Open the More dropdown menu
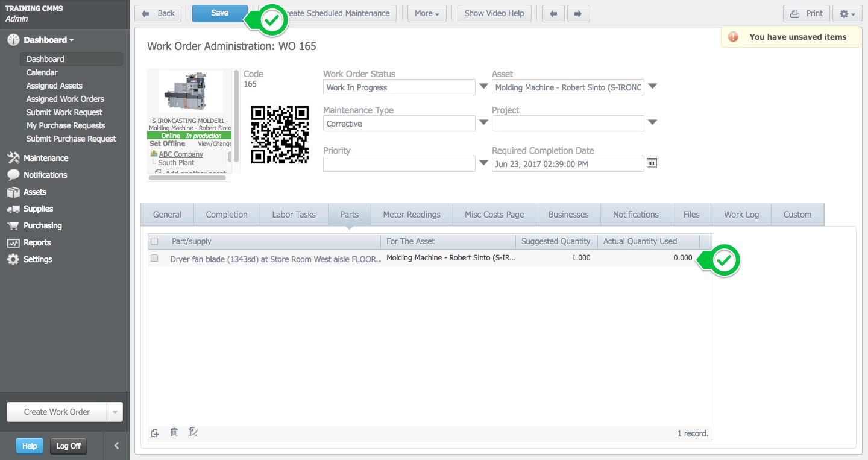Image resolution: width=868 pixels, height=460 pixels. click(x=427, y=13)
